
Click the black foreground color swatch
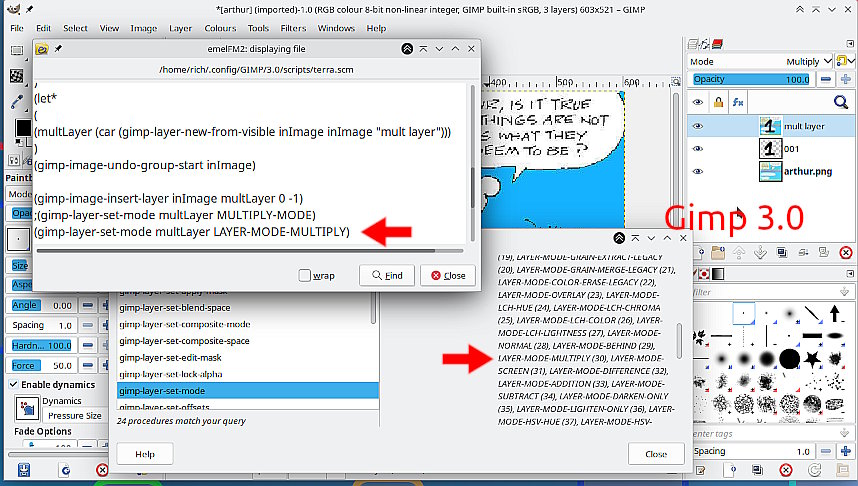[22, 127]
